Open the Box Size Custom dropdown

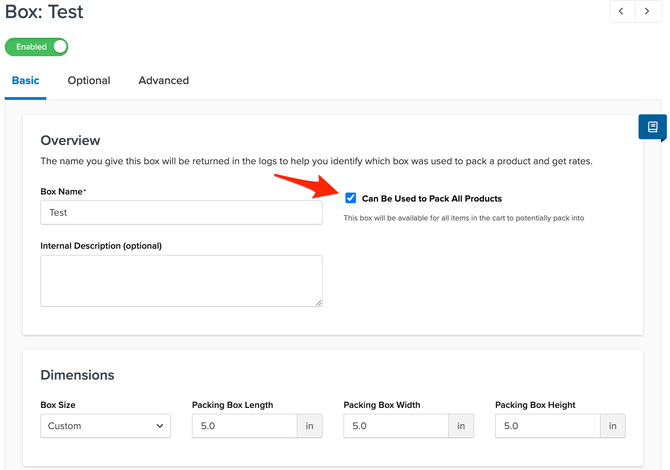coord(106,426)
